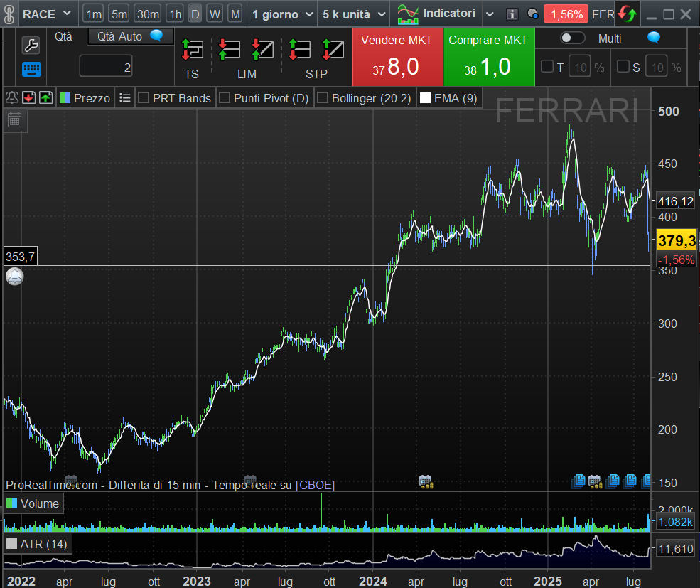Open the 5 k unità dropdown

[x=382, y=14]
